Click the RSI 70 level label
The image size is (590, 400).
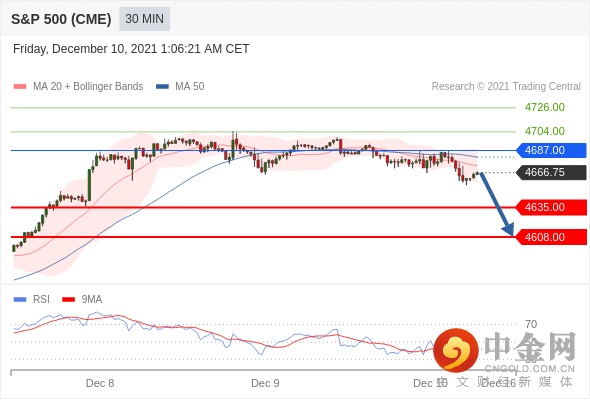(531, 324)
